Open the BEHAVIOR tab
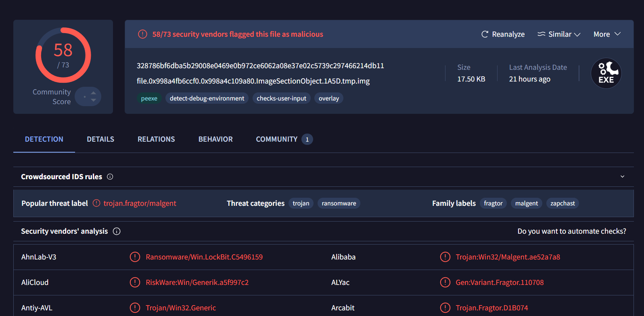This screenshot has height=316, width=644. 215,139
